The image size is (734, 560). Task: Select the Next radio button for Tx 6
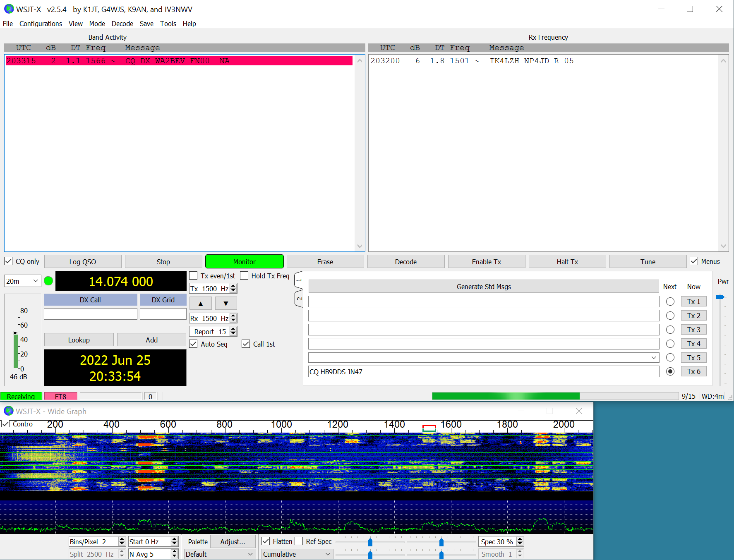point(670,371)
